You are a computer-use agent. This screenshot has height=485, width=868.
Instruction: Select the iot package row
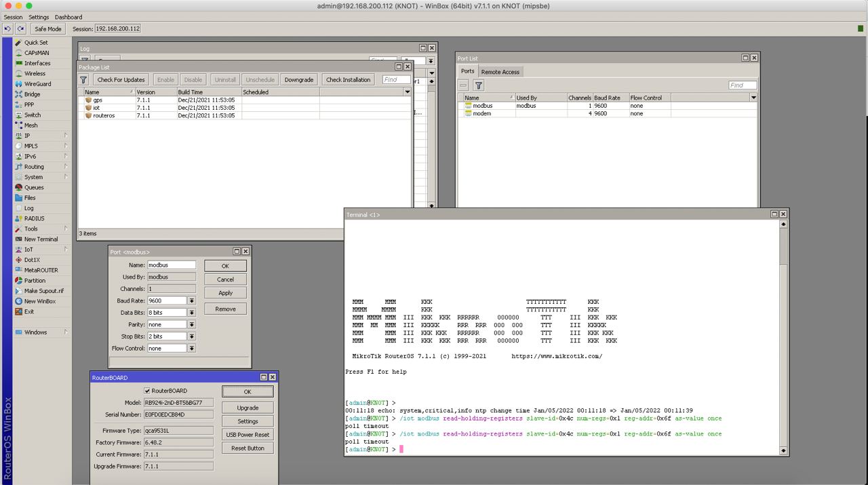(245, 108)
